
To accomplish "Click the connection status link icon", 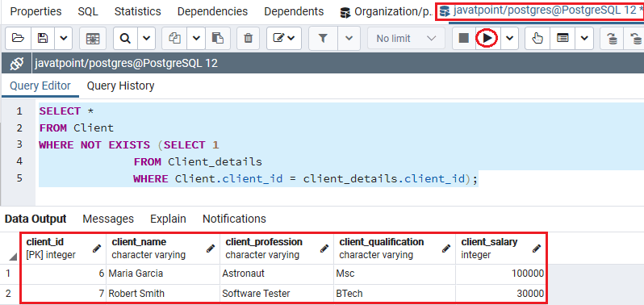I will 16,63.
